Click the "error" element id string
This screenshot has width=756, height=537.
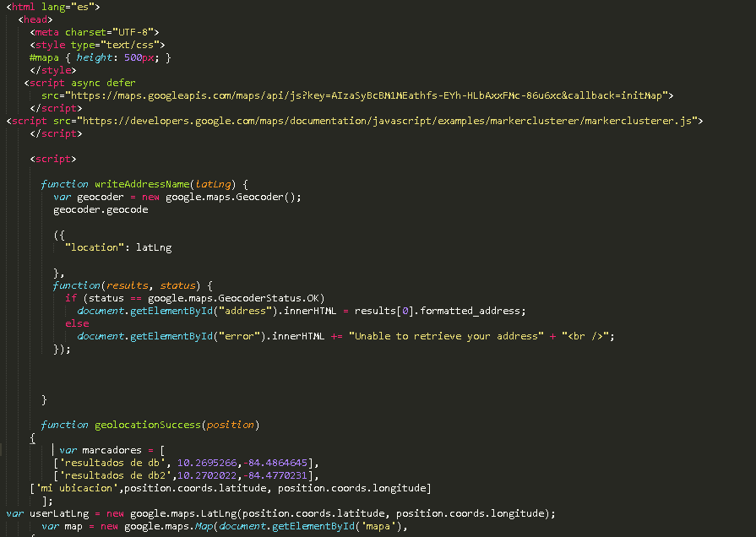click(x=240, y=336)
